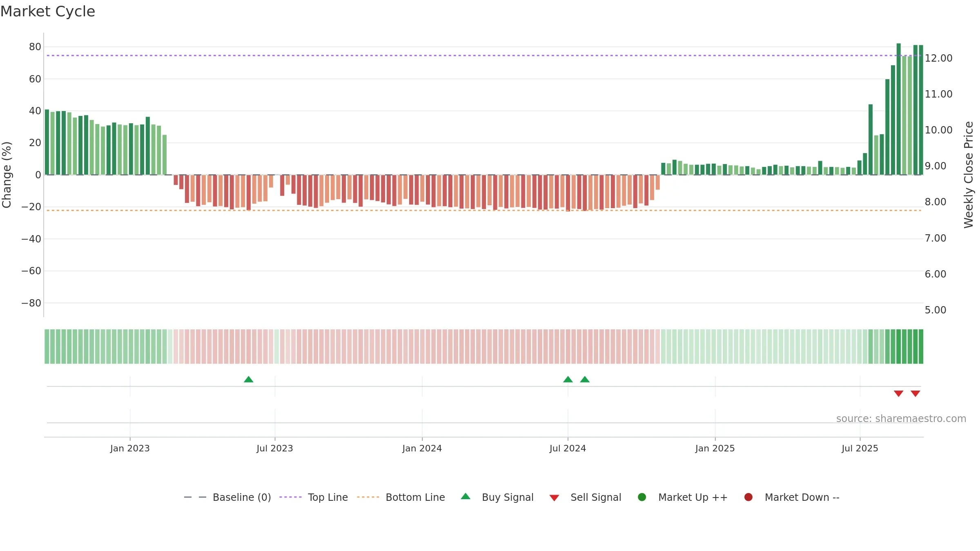This screenshot has width=980, height=551.
Task: Click the red Sell Signal triangle icon in legend
Action: point(554,498)
